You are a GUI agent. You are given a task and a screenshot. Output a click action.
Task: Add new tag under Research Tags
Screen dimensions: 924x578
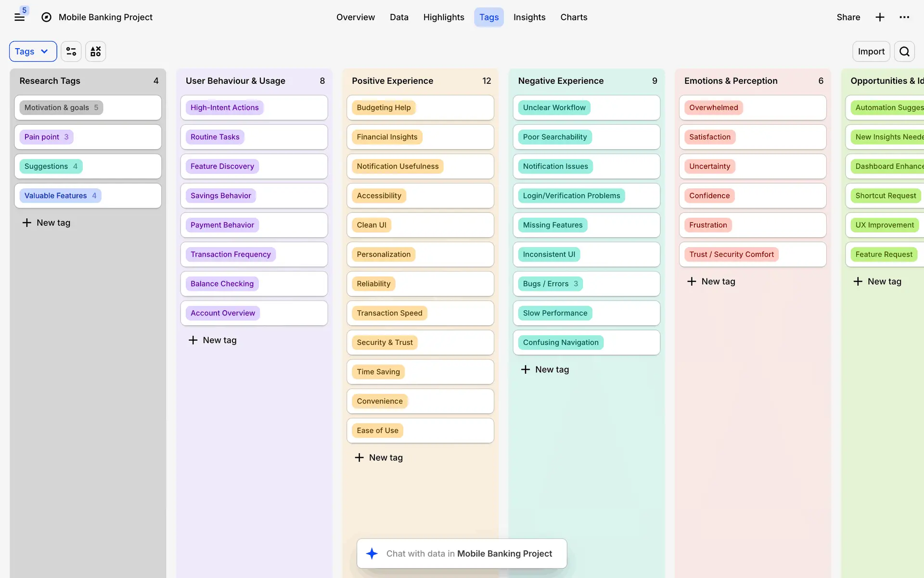47,223
